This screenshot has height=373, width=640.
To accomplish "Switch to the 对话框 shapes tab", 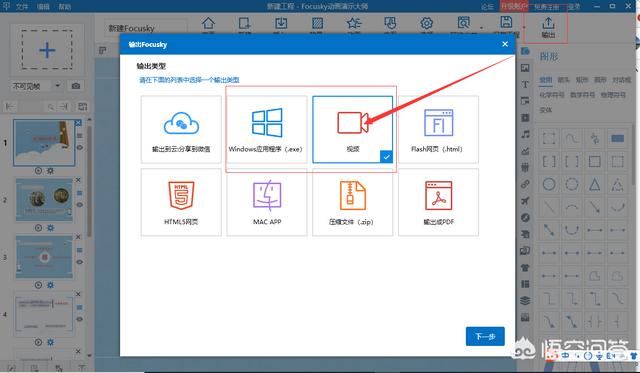I will coord(621,80).
